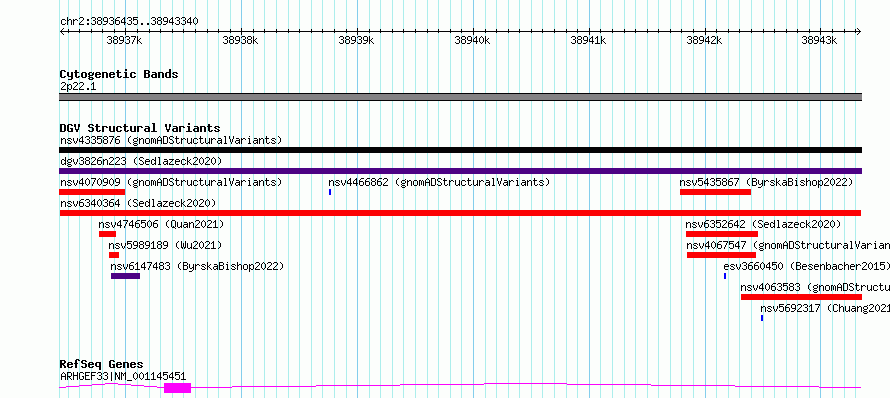
Task: Click the nsv5989189 small red bar
Action: click(114, 255)
